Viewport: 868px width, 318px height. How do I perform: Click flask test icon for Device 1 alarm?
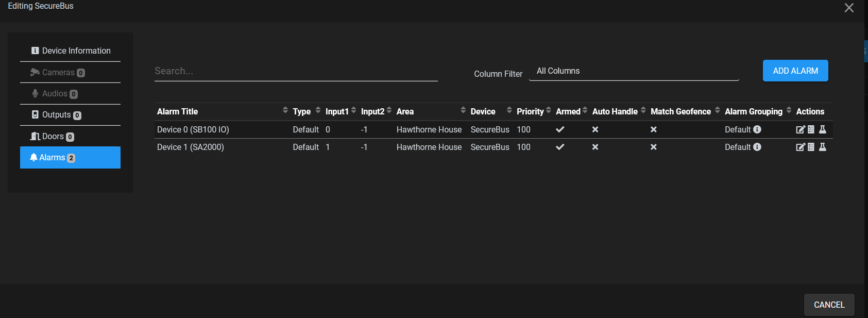coord(823,147)
